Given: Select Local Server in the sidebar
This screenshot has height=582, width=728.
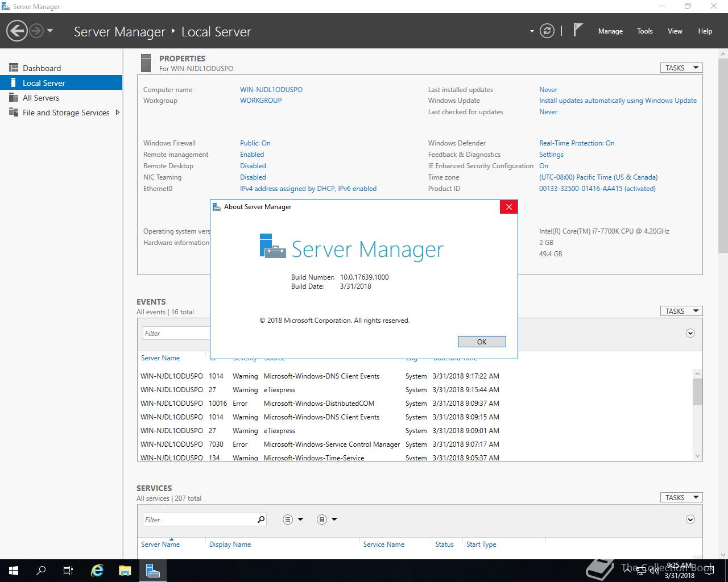Looking at the screenshot, I should coord(61,82).
